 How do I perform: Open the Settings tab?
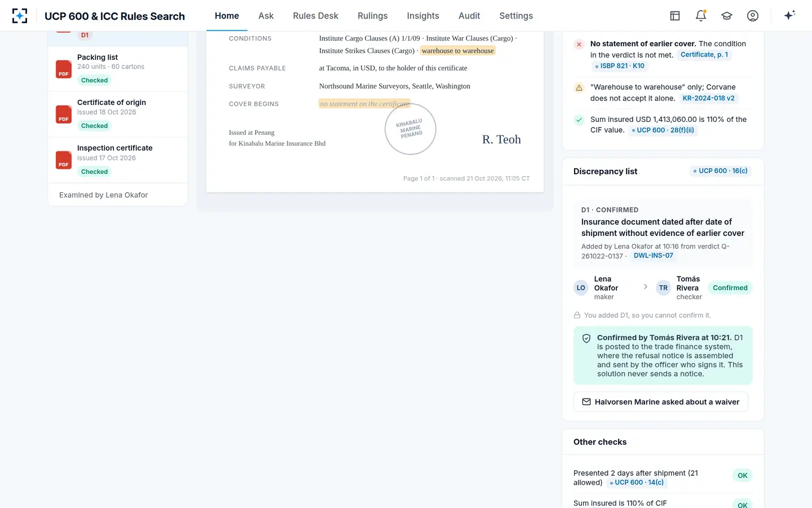[x=516, y=16]
